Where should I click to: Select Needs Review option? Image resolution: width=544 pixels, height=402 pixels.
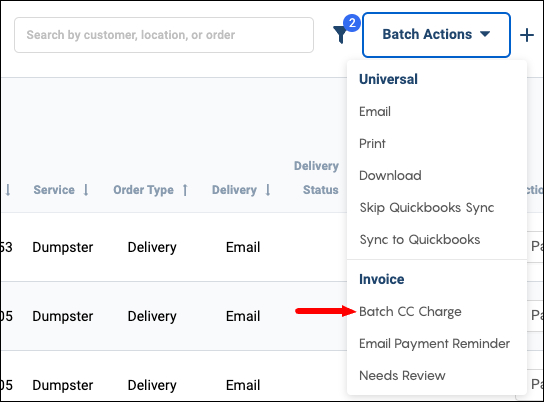[x=402, y=375]
